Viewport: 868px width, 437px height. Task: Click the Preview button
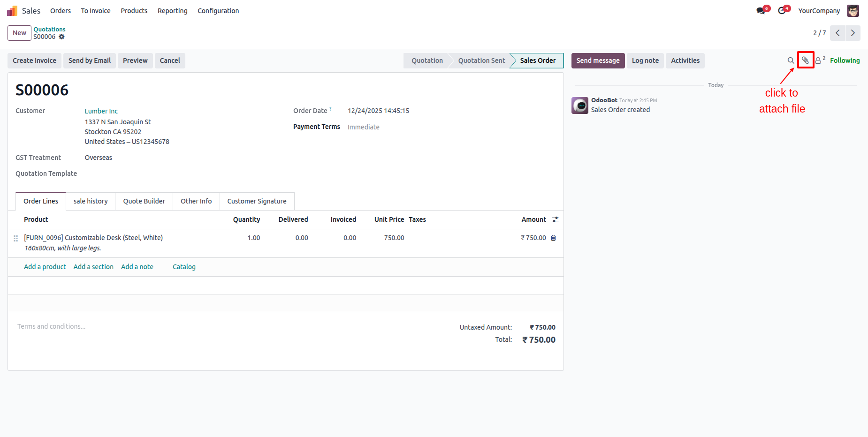[135, 60]
